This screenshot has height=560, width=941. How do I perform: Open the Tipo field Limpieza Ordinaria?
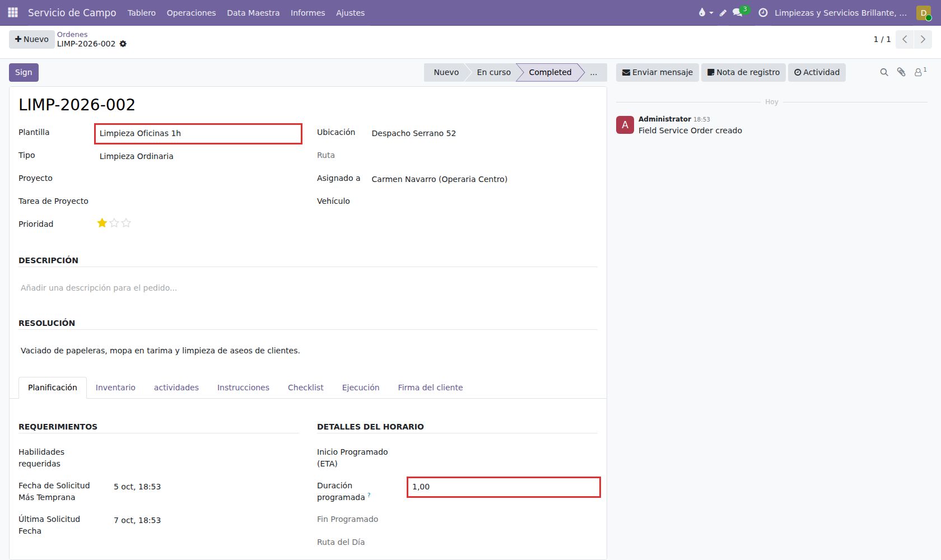tap(198, 156)
